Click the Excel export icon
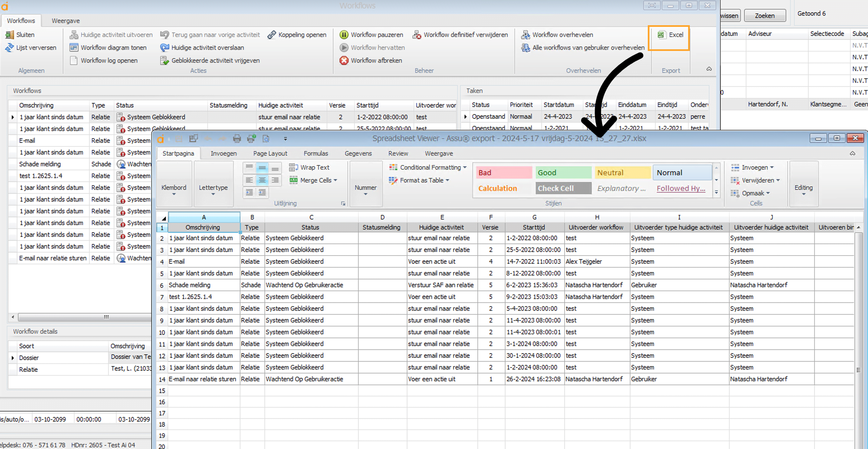Image resolution: width=868 pixels, height=449 pixels. coord(661,35)
